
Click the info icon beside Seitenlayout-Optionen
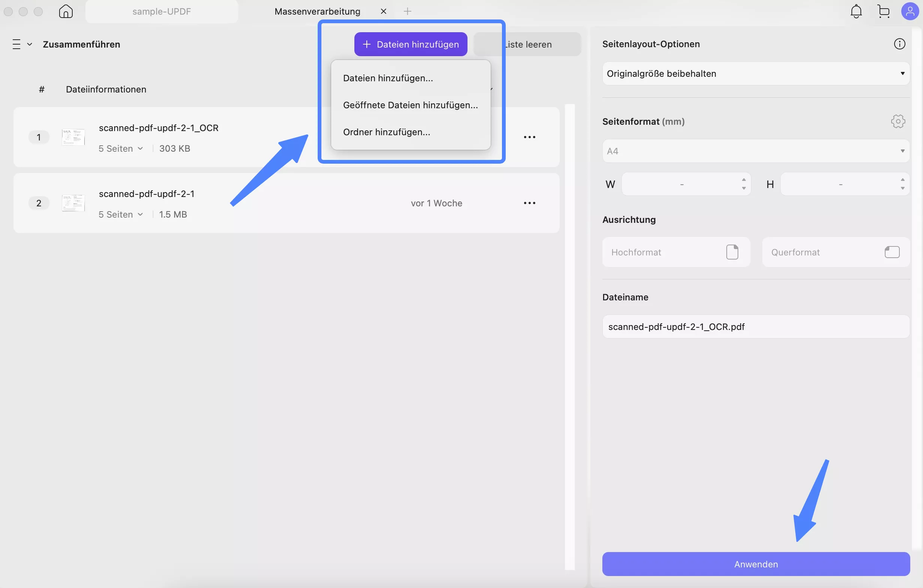point(900,44)
